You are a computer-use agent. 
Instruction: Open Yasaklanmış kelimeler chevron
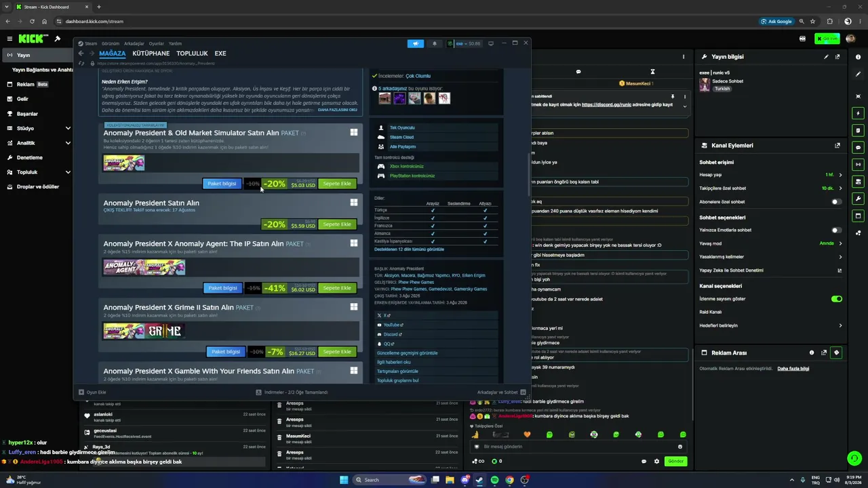[x=841, y=257]
